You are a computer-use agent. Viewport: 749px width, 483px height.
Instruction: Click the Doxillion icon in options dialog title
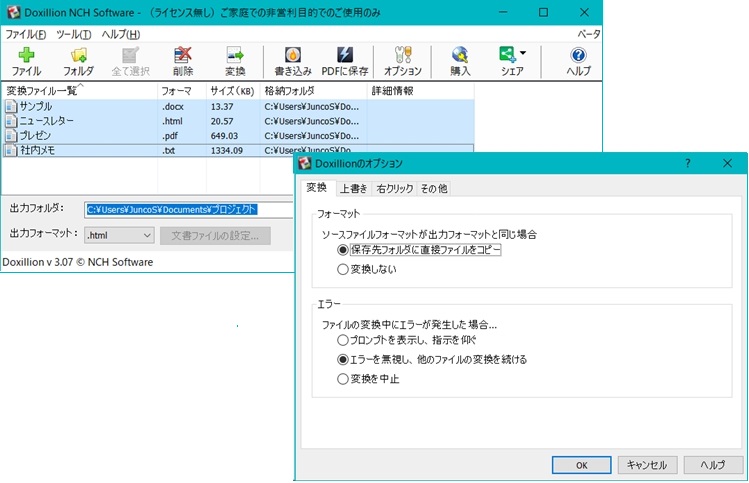pos(305,163)
